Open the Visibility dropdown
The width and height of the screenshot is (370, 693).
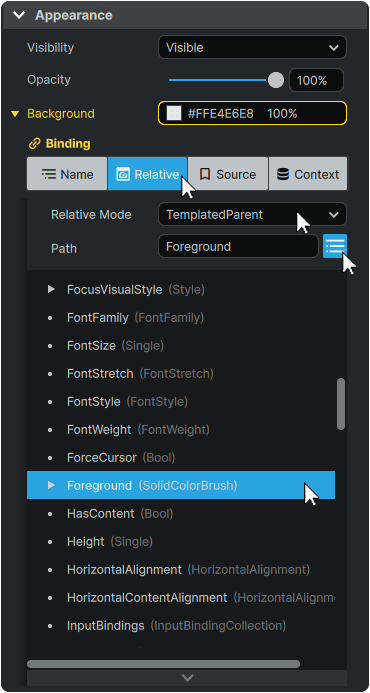[252, 47]
